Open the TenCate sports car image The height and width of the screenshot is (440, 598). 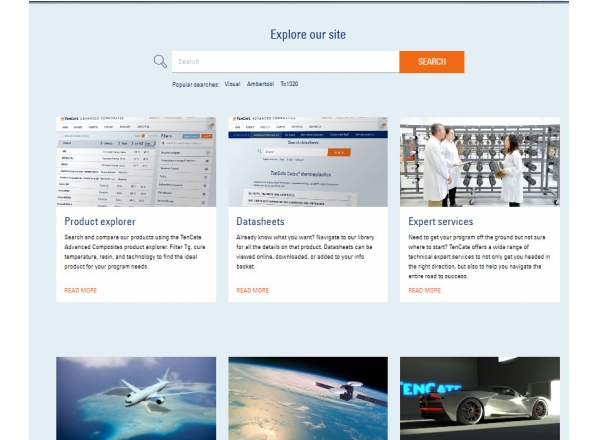pyautogui.click(x=480, y=398)
